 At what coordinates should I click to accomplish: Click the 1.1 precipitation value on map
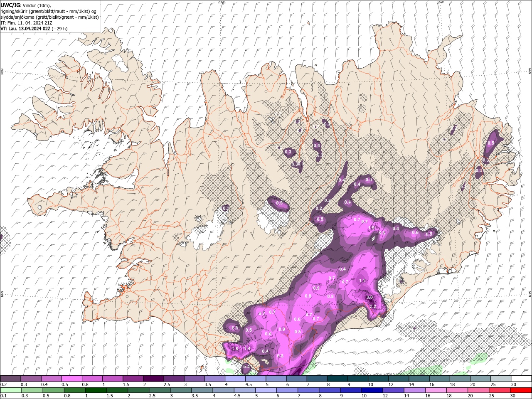coord(362,281)
